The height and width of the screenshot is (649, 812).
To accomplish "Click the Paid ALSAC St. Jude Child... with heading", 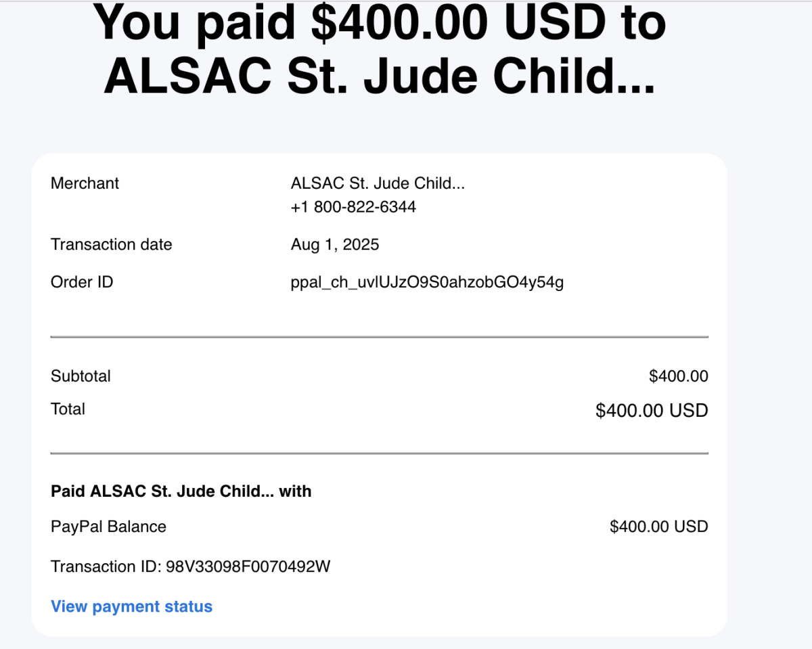I will pyautogui.click(x=181, y=491).
